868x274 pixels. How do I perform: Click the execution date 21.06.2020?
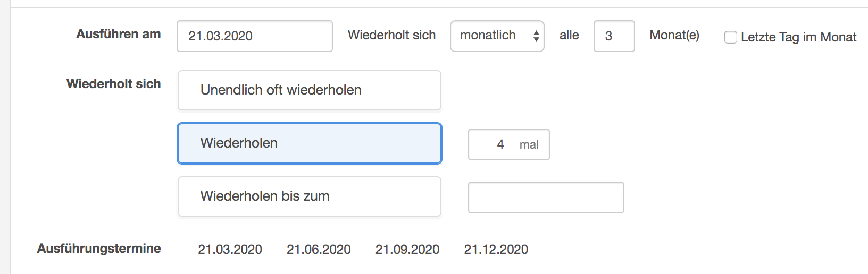[x=319, y=250]
